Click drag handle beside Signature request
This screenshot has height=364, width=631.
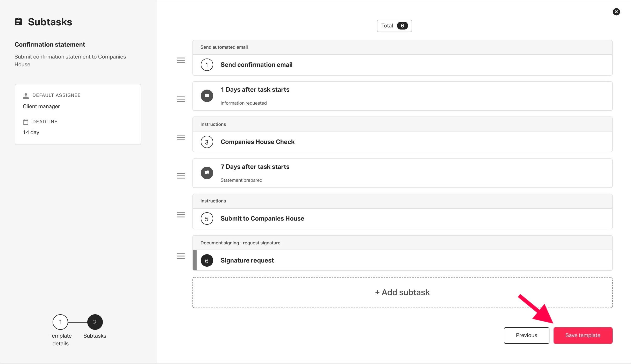(181, 256)
